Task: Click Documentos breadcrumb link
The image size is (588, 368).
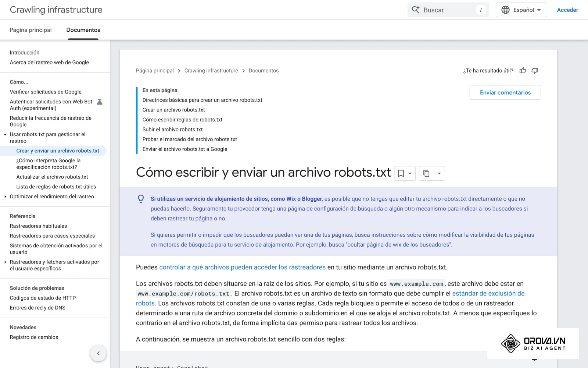Action: [x=263, y=71]
